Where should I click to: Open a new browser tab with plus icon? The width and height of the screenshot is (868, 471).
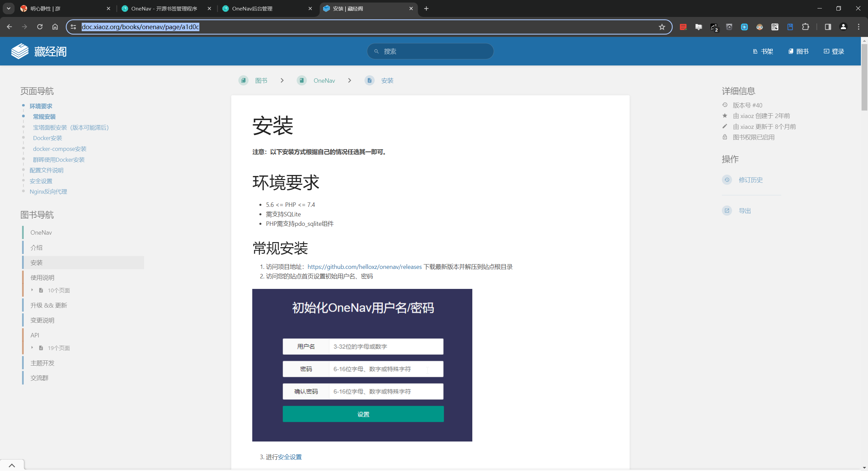pos(426,8)
